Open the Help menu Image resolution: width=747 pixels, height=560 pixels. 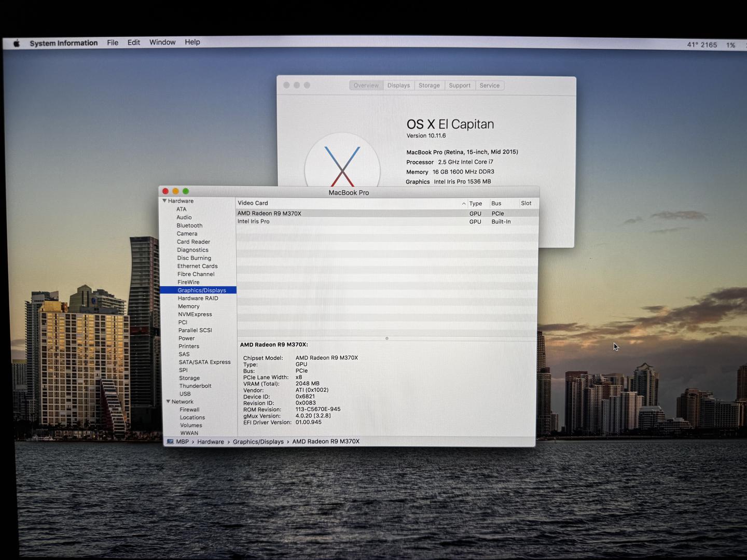pos(192,42)
